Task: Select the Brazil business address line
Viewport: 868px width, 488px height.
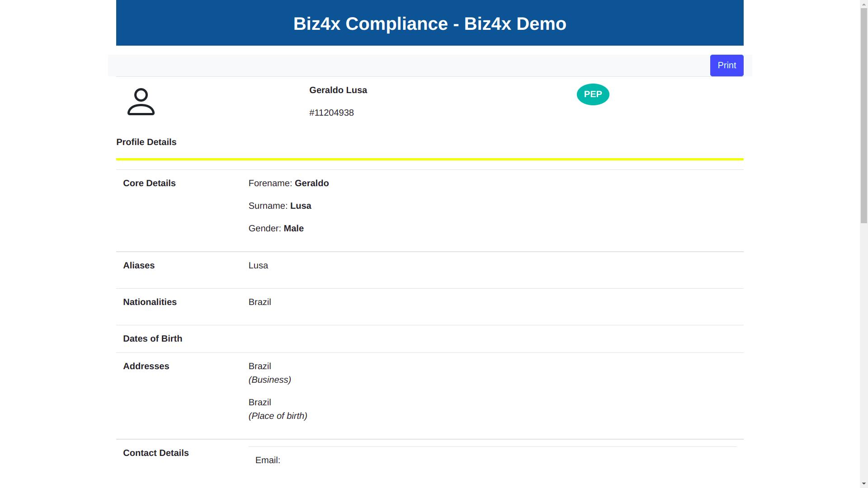Action: [x=260, y=366]
